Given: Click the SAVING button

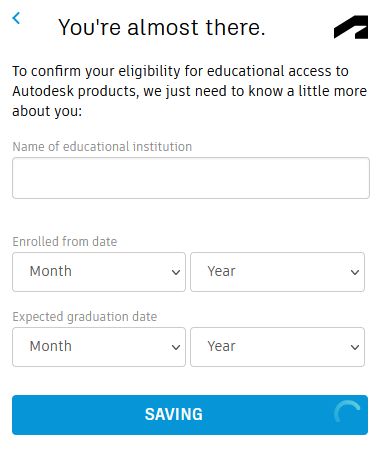Looking at the screenshot, I should point(190,415).
